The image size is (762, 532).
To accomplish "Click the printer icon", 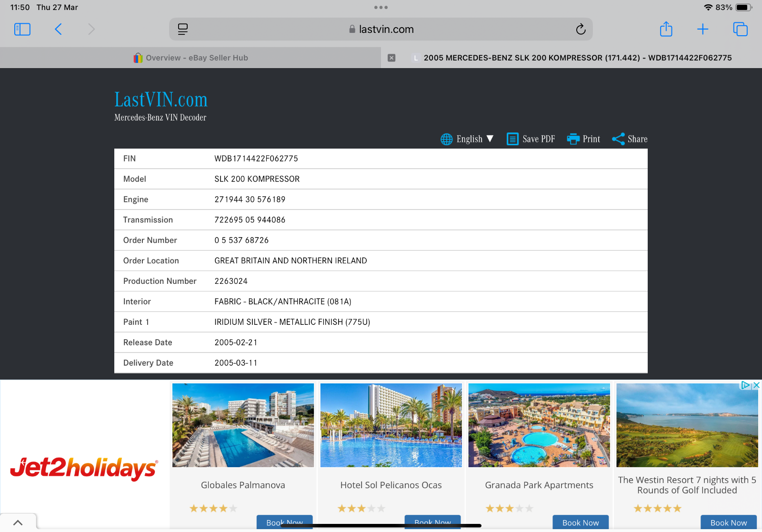I will click(573, 139).
